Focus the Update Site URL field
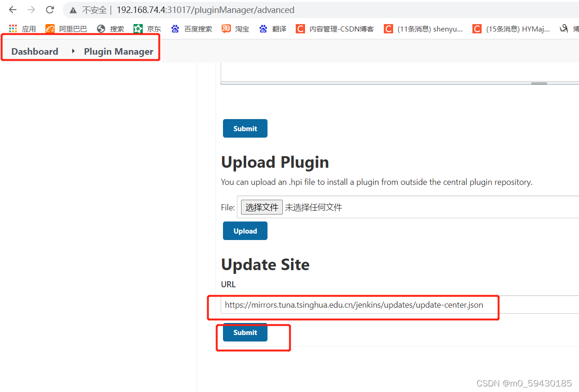The height and width of the screenshot is (392, 579). pyautogui.click(x=400, y=305)
